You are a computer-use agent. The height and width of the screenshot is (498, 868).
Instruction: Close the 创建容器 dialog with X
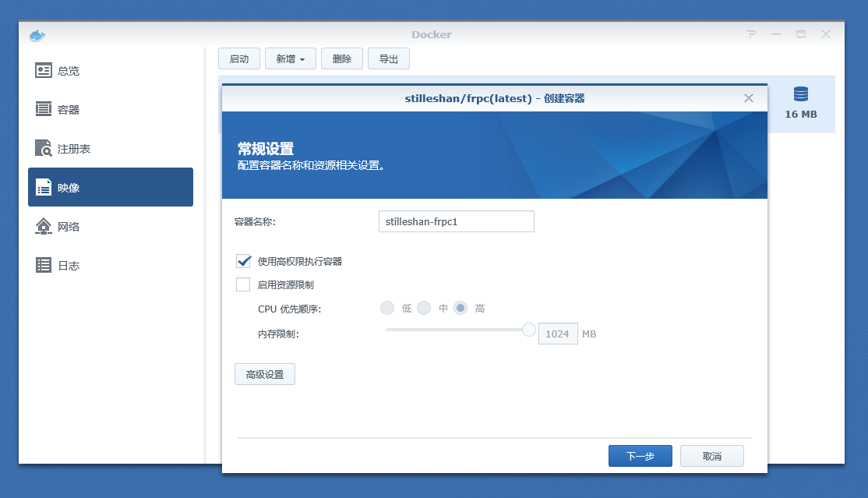tap(749, 98)
